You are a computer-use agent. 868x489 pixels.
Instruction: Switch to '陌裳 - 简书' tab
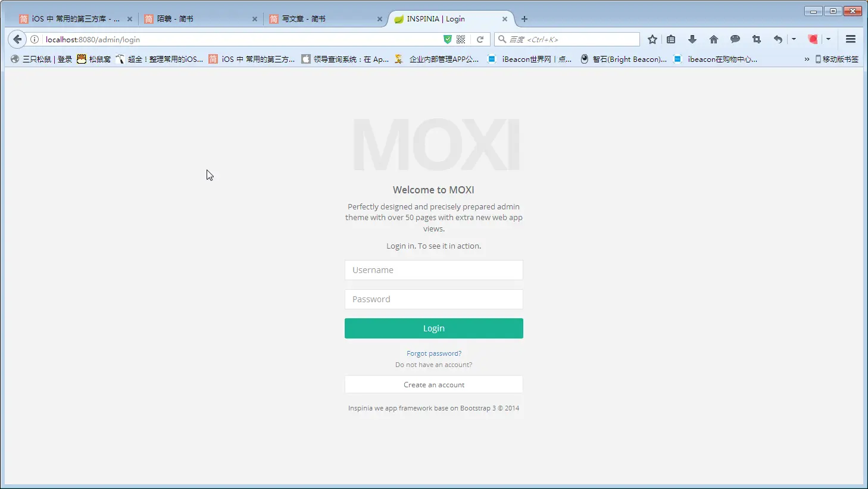pos(201,19)
